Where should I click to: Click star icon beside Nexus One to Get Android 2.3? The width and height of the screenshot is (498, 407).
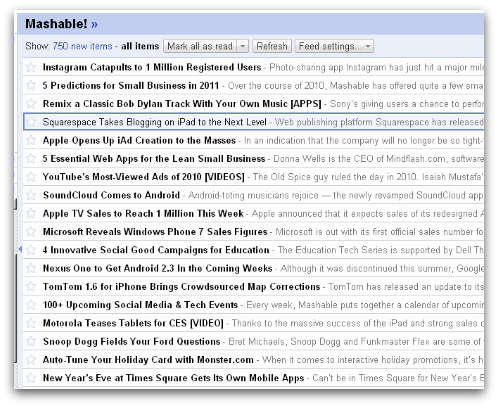click(x=31, y=268)
